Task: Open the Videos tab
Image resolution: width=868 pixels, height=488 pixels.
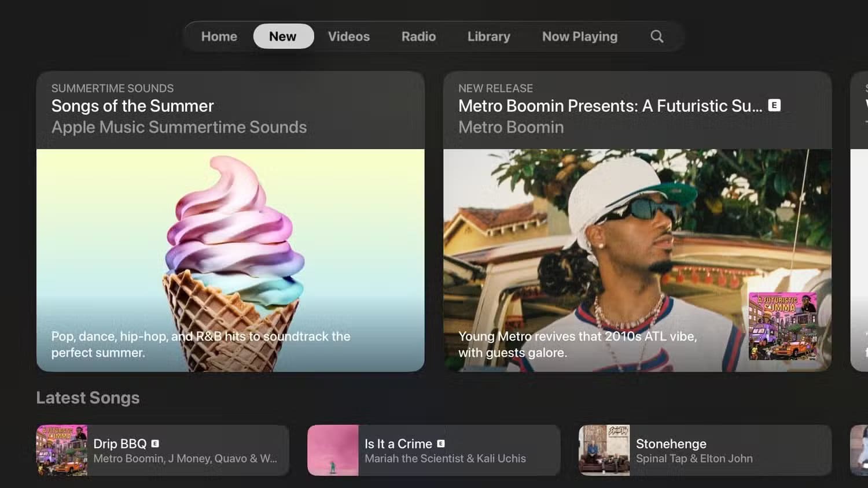Action: 349,36
